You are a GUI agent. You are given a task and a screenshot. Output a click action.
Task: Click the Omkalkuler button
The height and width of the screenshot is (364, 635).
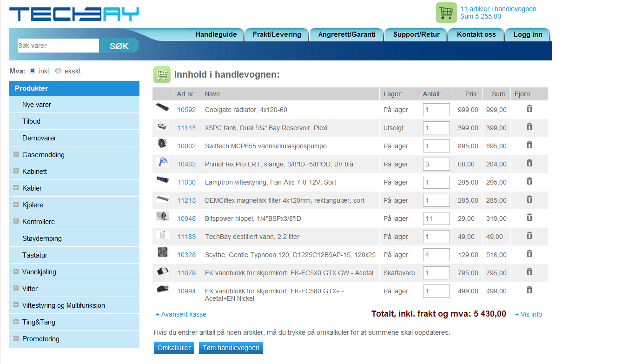[174, 348]
